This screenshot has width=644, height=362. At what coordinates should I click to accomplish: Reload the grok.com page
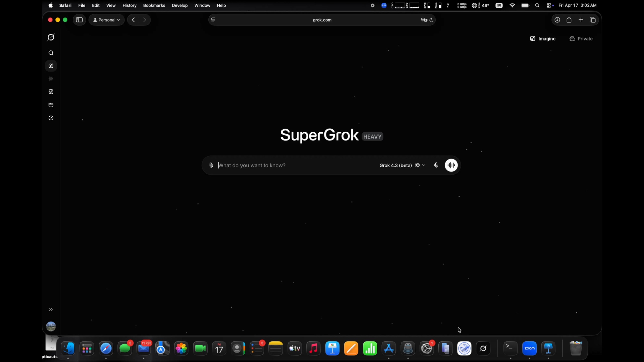pos(431,20)
